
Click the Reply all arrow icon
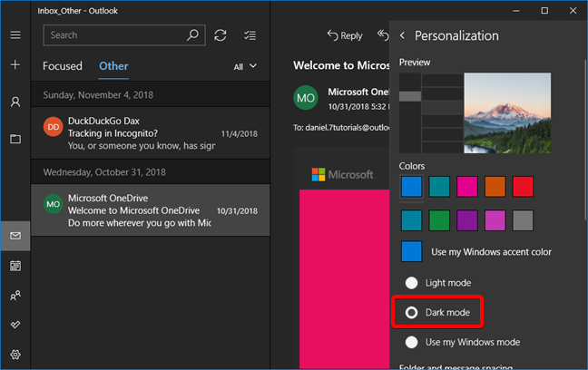[x=383, y=34]
